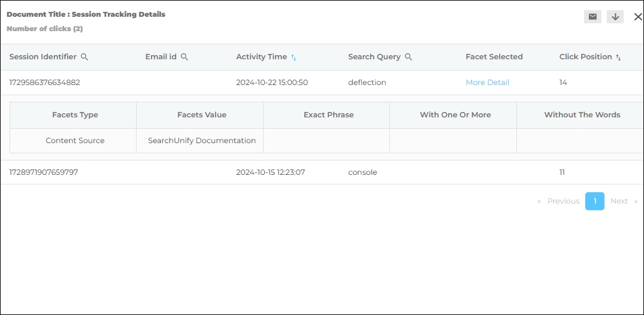The height and width of the screenshot is (315, 644).
Task: Close the Session Tracking Details dialog
Action: coord(637,17)
